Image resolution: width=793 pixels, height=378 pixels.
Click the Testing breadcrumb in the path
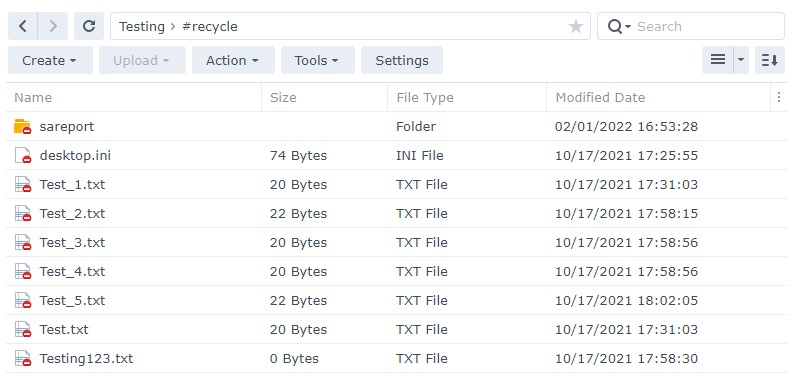coord(142,26)
